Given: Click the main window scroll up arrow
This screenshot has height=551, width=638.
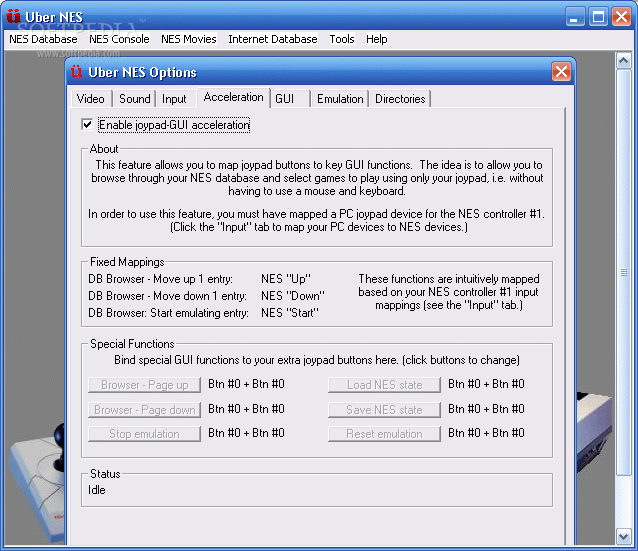Looking at the screenshot, I should [x=623, y=61].
